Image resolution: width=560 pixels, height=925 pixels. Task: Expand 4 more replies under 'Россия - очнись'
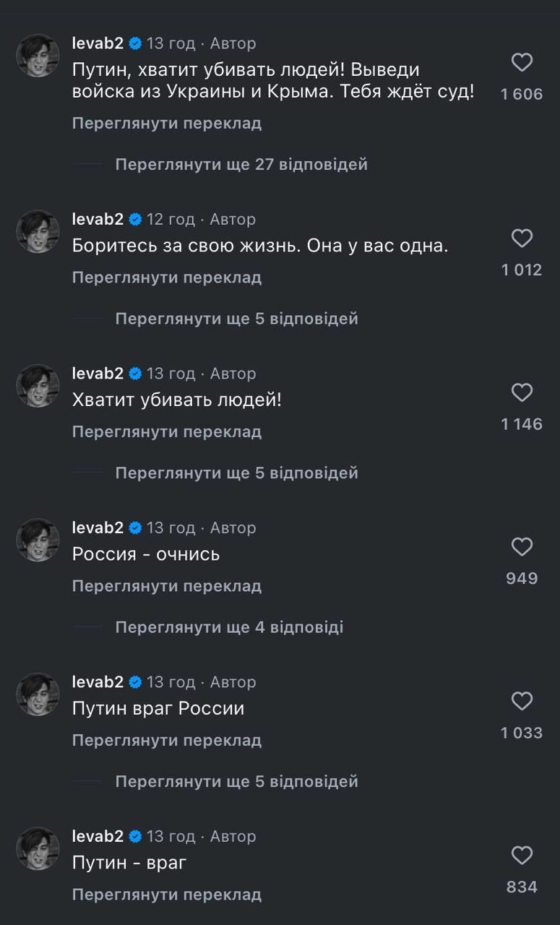tap(229, 627)
